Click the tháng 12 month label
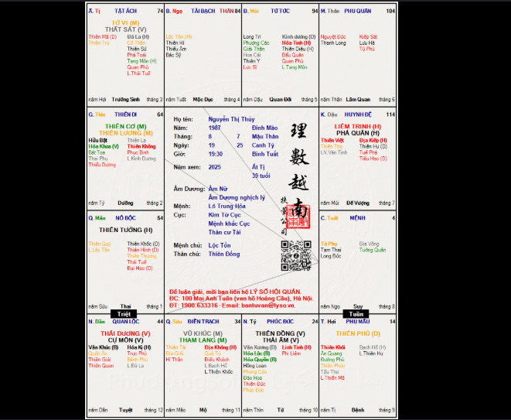This screenshot has height=420, width=511. coord(154,410)
